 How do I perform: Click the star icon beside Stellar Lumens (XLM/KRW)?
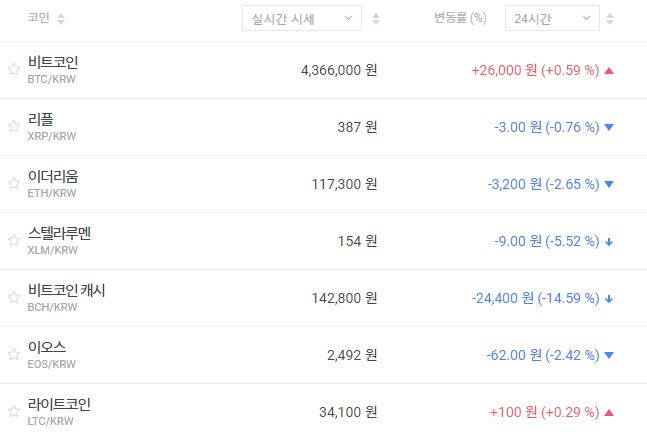pyautogui.click(x=14, y=241)
